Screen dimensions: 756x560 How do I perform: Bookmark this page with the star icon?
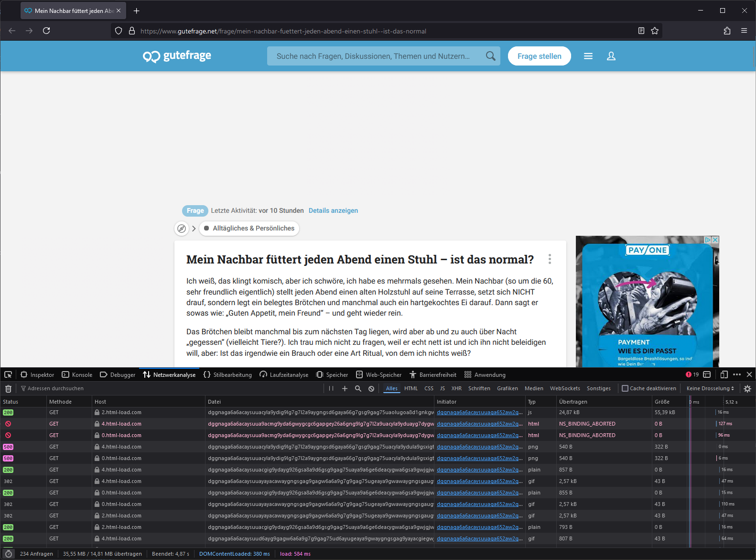(655, 31)
